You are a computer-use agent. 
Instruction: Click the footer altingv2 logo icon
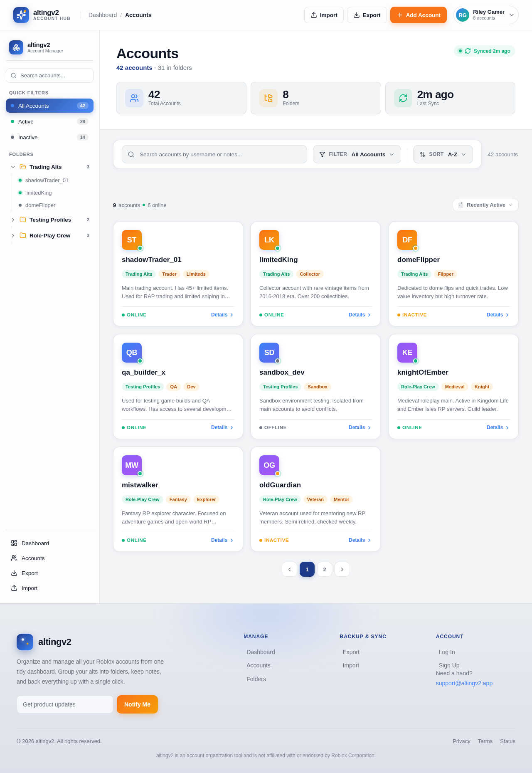coord(25,642)
